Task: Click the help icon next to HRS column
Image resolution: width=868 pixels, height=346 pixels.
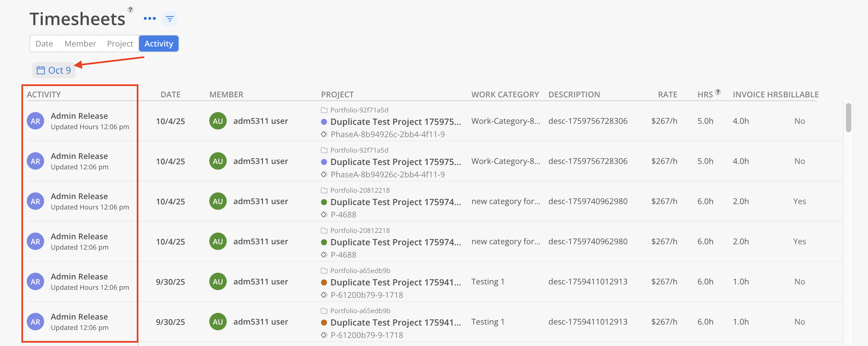Action: click(718, 92)
